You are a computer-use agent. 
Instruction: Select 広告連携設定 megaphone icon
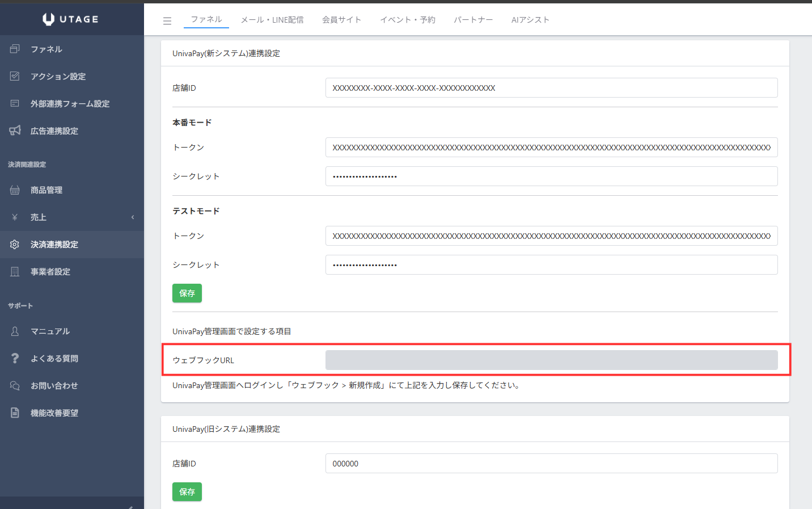15,131
